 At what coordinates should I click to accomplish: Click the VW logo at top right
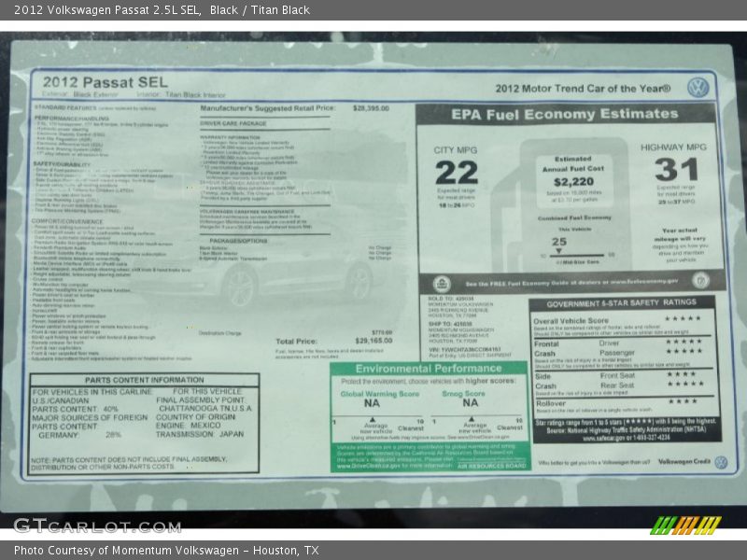(698, 88)
